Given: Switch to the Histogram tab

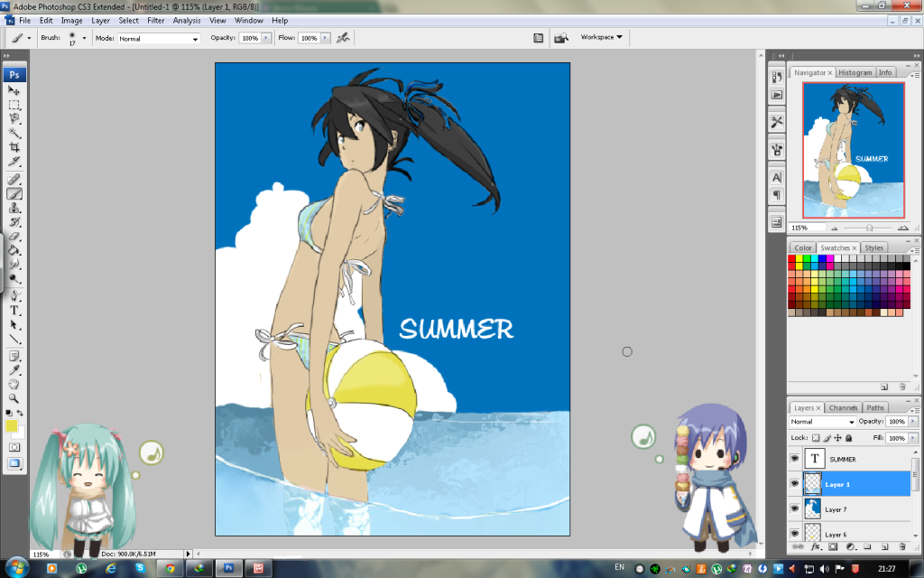Looking at the screenshot, I should [x=855, y=72].
